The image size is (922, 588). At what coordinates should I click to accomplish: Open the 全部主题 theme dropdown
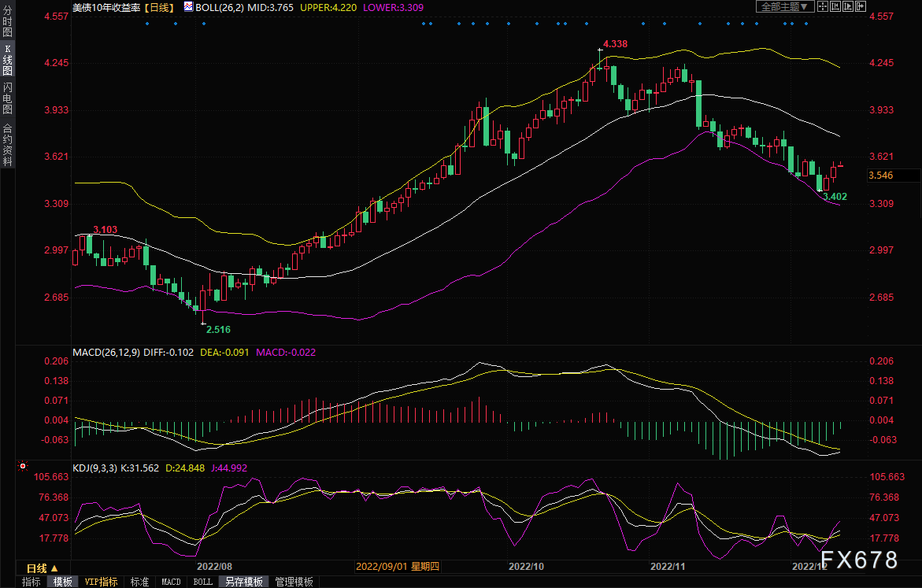785,6
